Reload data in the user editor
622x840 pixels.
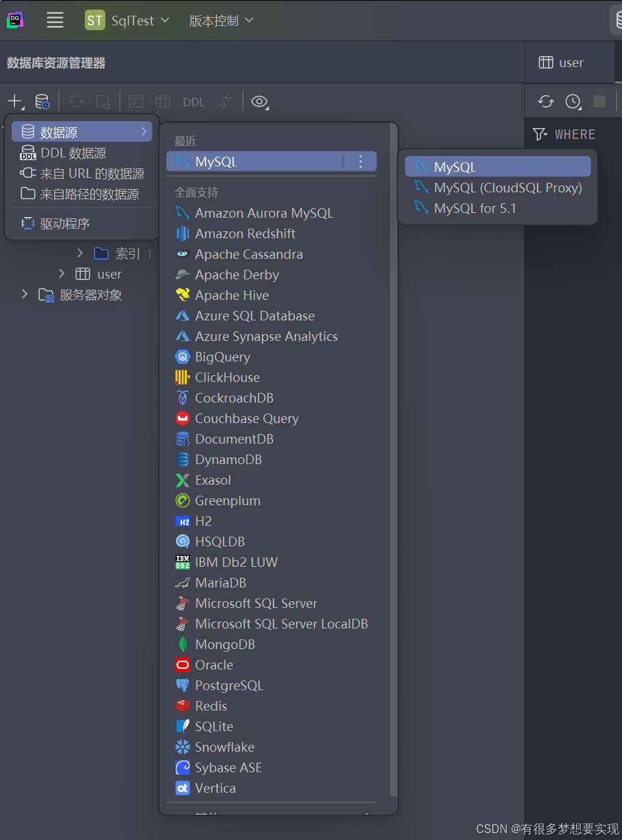pos(545,101)
